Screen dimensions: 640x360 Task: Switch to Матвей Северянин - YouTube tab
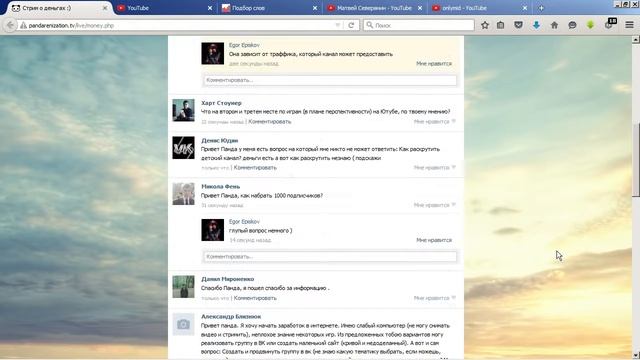[375, 8]
